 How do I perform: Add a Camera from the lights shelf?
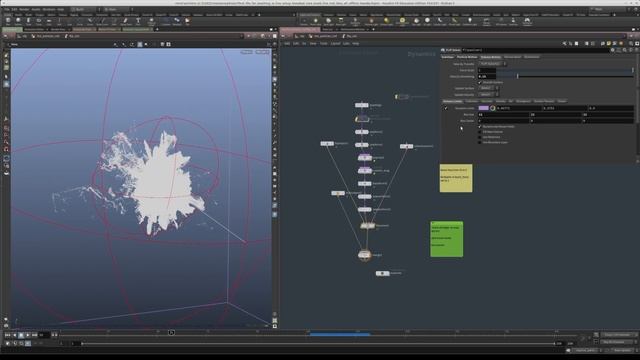pyautogui.click(x=304, y=21)
